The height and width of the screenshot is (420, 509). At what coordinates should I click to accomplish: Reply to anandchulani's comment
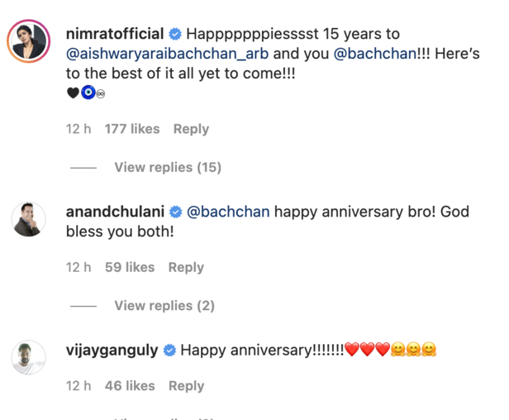click(186, 267)
